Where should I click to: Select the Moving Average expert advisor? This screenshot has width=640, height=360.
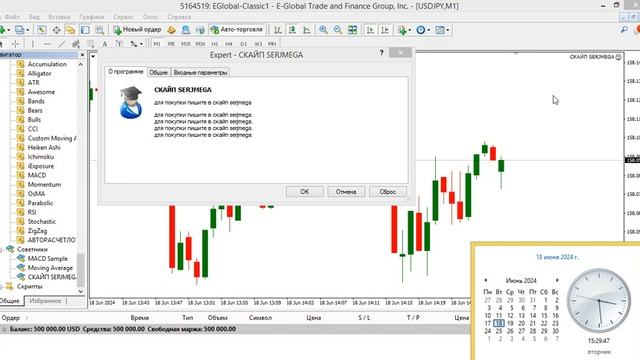pyautogui.click(x=50, y=268)
